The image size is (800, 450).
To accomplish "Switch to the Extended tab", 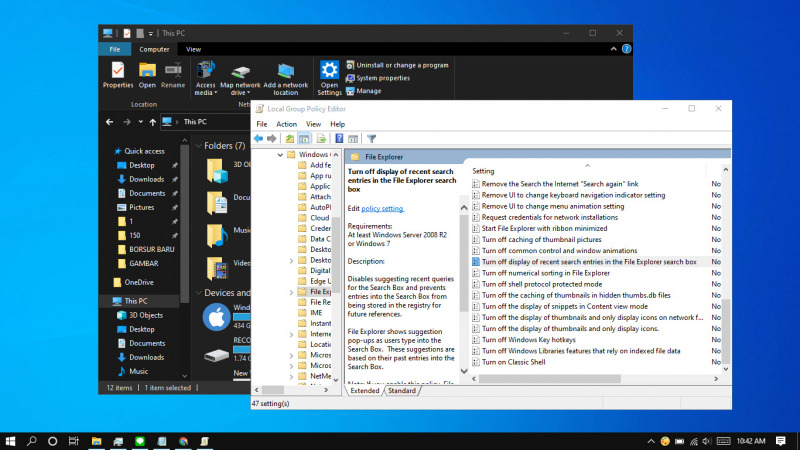I will point(365,391).
